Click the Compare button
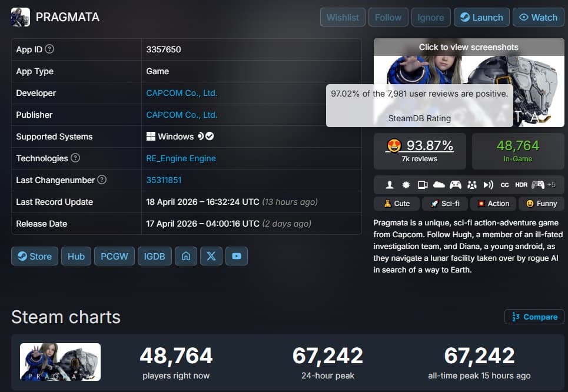Viewport: 568px width, 392px height. [534, 317]
